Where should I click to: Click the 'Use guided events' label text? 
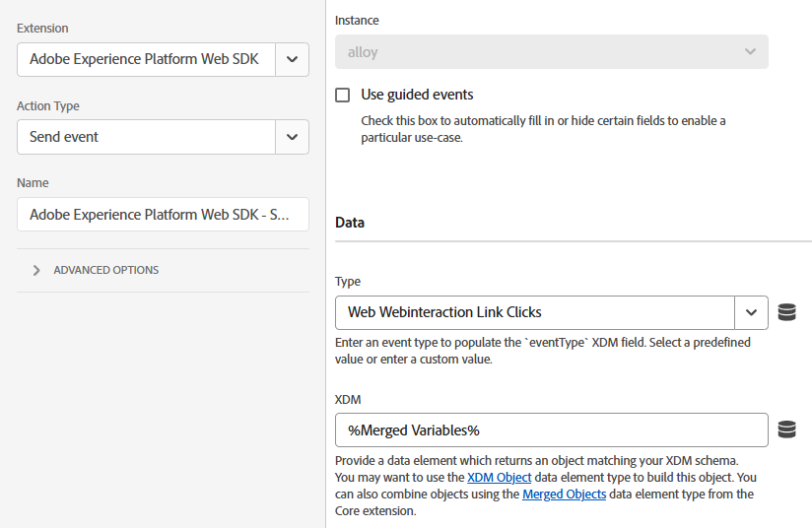(417, 95)
